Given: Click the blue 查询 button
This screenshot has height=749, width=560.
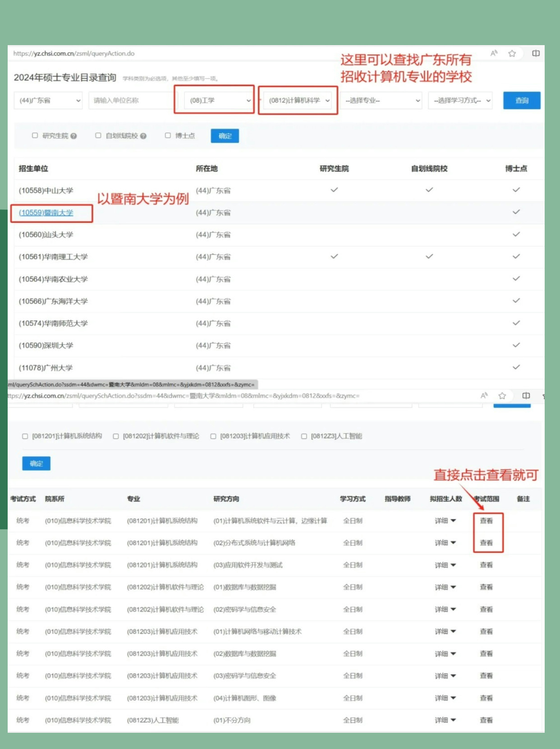Looking at the screenshot, I should coord(522,100).
